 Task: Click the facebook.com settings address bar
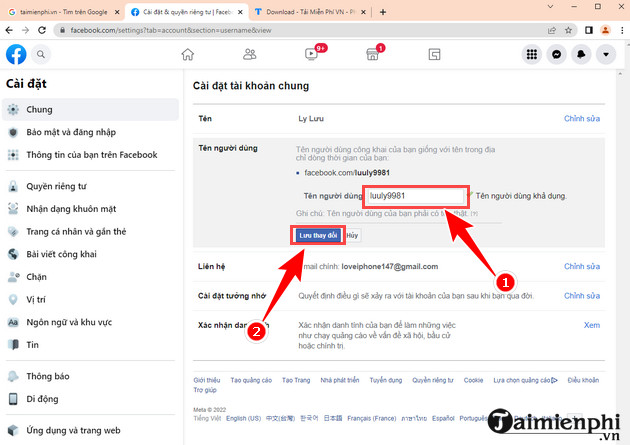[298, 30]
